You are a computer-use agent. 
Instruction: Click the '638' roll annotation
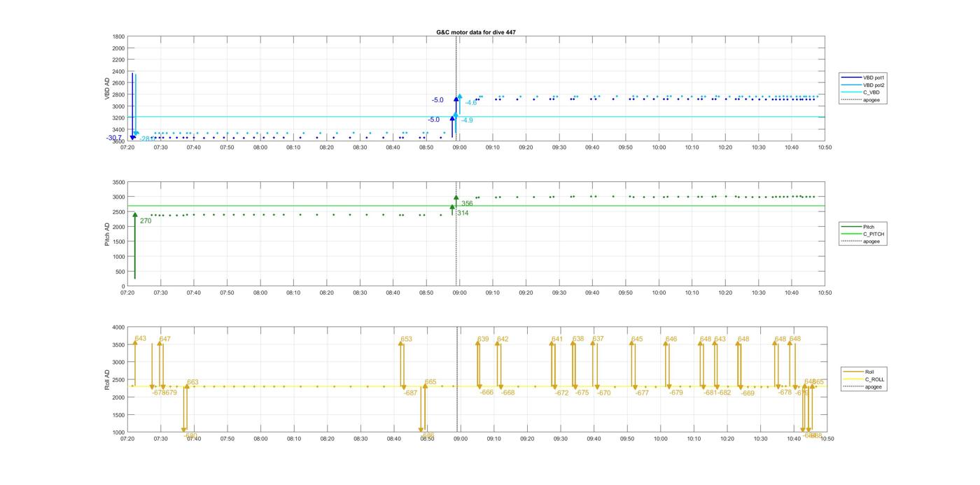click(578, 339)
